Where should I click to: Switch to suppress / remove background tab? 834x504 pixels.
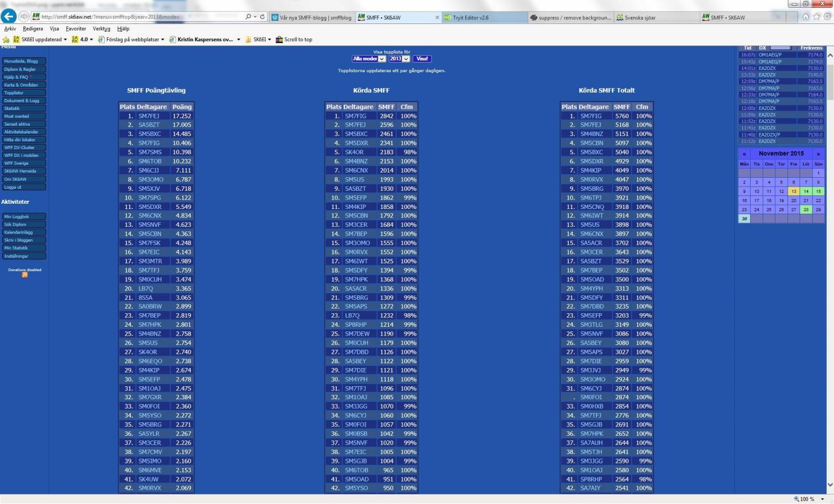pos(571,17)
